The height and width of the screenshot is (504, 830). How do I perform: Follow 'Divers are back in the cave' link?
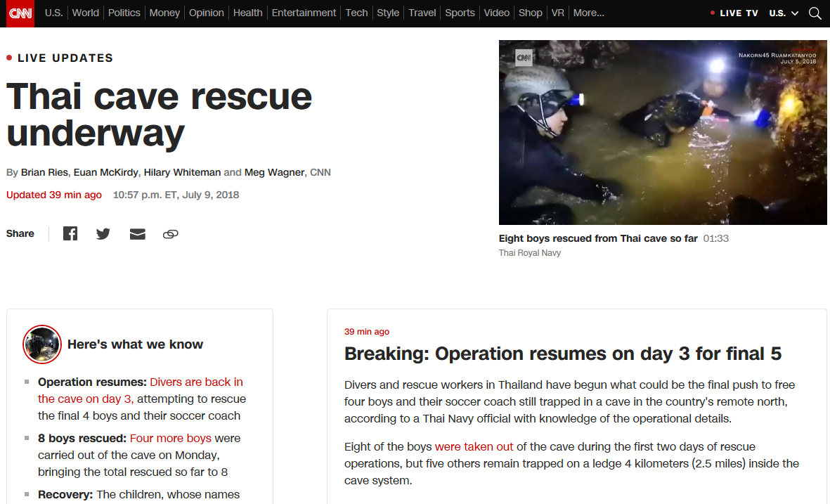pyautogui.click(x=141, y=390)
